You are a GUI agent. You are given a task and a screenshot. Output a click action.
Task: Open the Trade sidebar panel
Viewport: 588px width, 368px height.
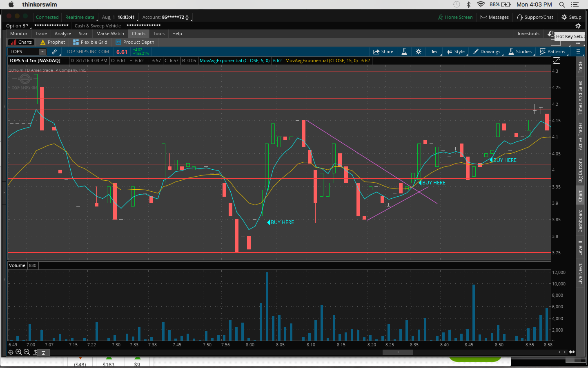tap(580, 67)
